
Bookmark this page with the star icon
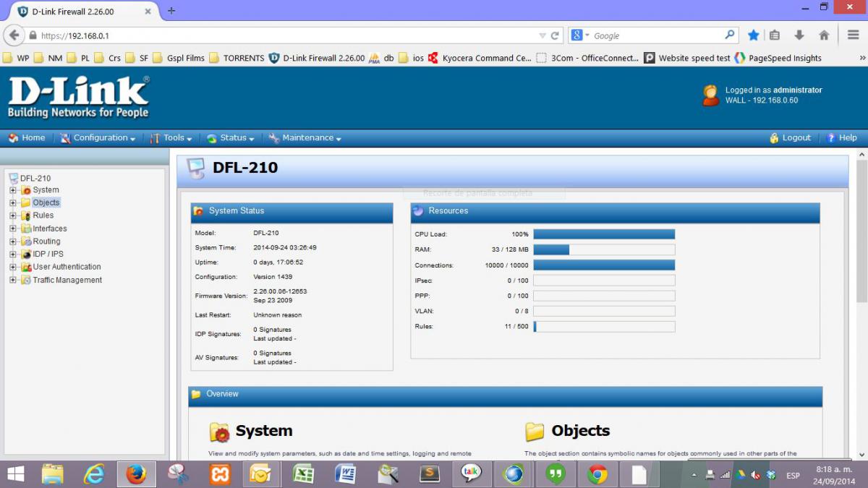[753, 35]
